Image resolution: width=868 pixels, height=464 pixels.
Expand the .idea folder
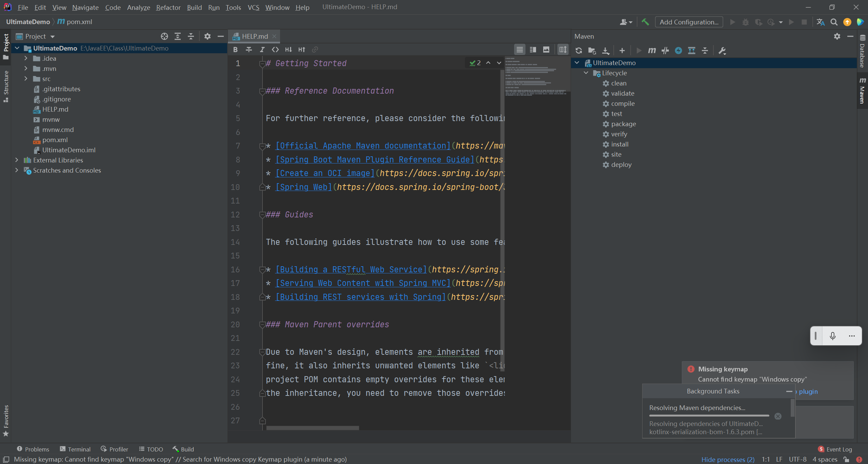26,58
